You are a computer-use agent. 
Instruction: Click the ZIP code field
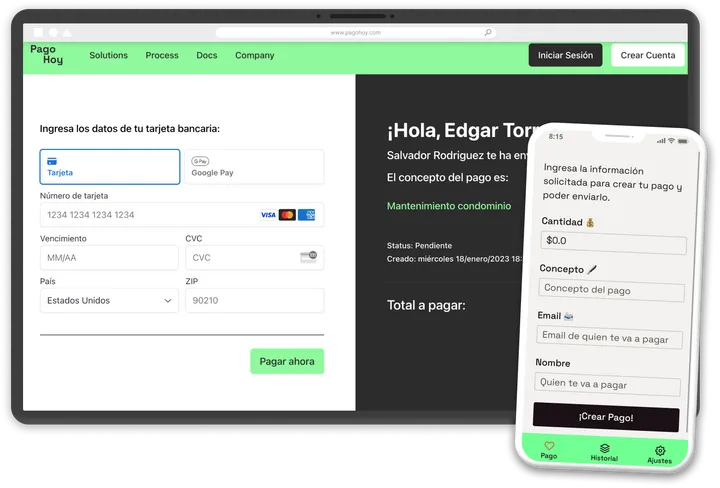coord(254,301)
